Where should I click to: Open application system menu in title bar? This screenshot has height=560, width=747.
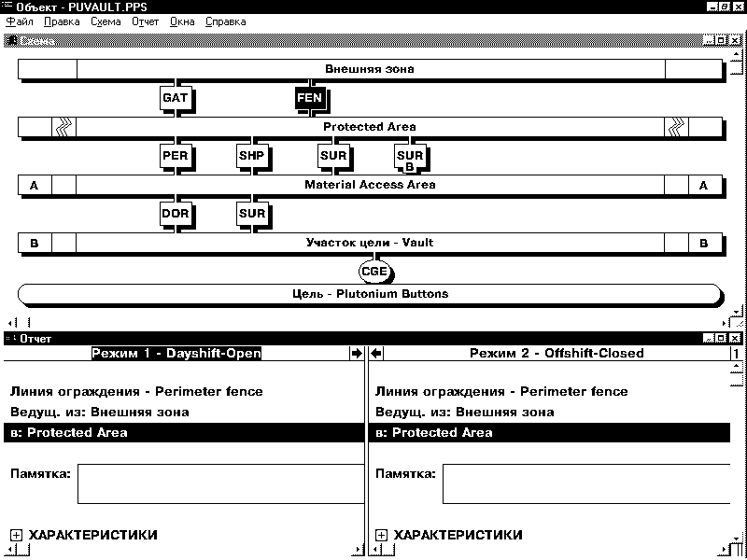(7, 7)
